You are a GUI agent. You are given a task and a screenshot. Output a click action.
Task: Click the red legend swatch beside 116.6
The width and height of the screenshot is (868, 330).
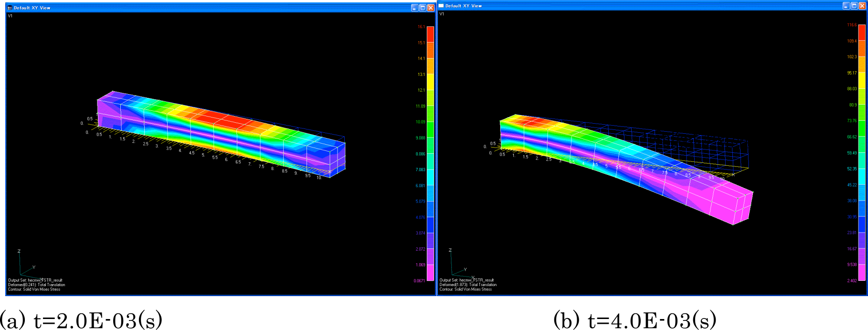click(x=862, y=32)
